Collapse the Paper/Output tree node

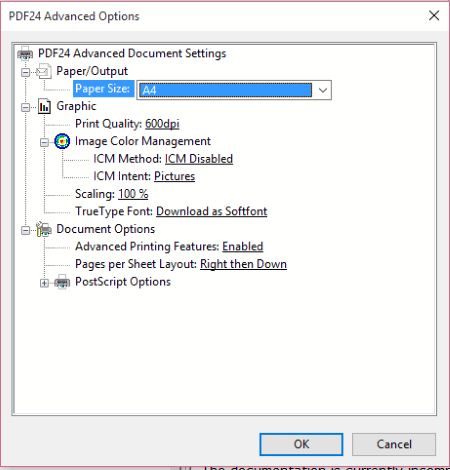[25, 72]
